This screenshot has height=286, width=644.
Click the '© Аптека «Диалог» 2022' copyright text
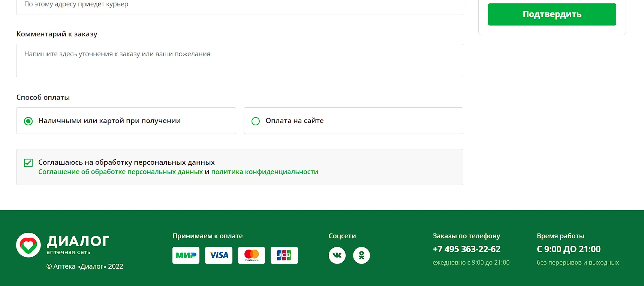pos(85,266)
